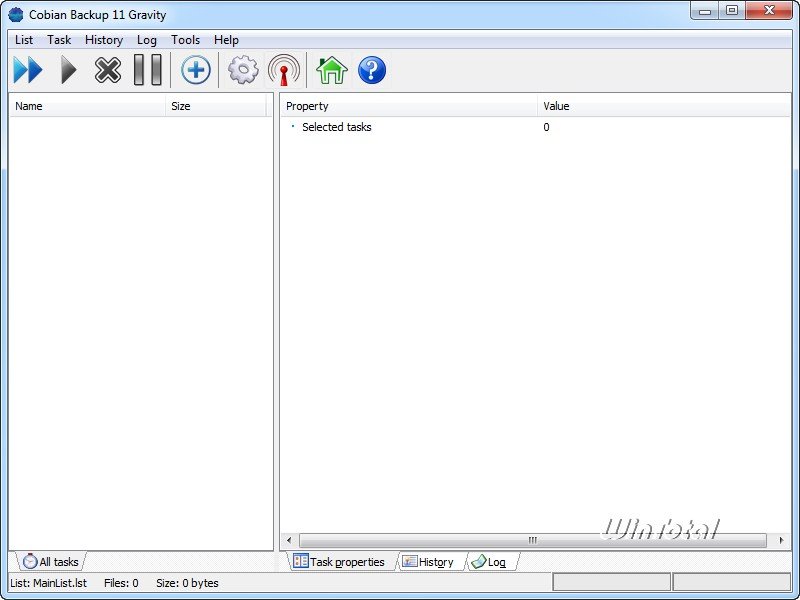Open the Tools menu
800x600 pixels.
(185, 40)
